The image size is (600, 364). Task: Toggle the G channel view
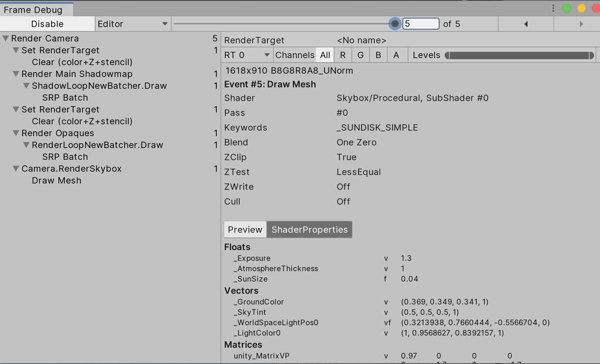360,55
